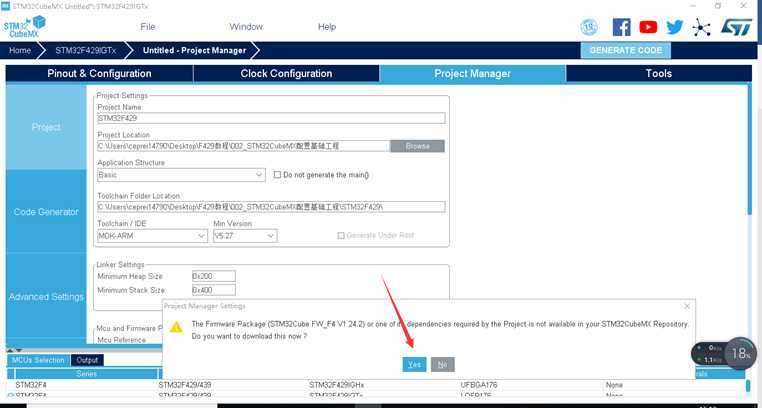Select the STM32F4 series cell
This screenshot has width=762, height=408.
31,385
